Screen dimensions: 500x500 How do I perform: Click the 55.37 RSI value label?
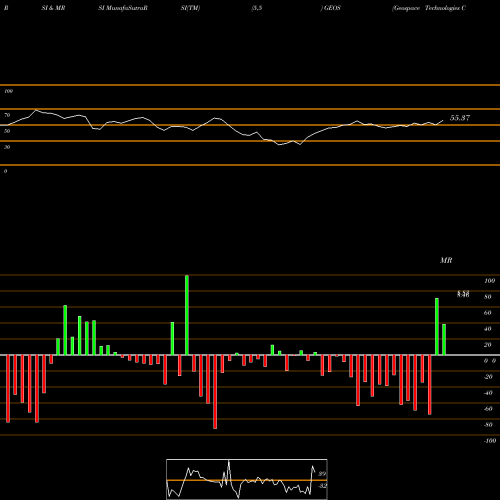(460, 118)
